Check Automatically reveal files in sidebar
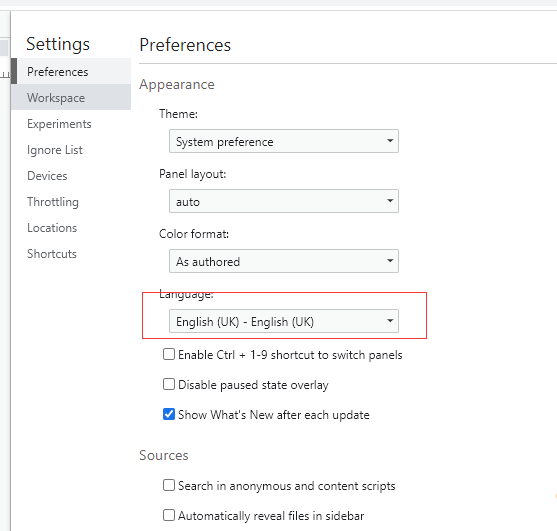The image size is (557, 531). pos(169,515)
